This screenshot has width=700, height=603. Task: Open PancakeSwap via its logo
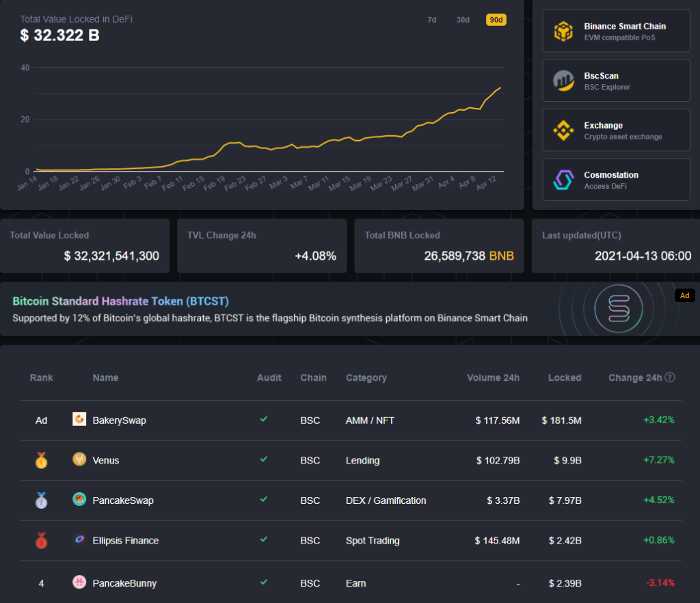pyautogui.click(x=79, y=500)
